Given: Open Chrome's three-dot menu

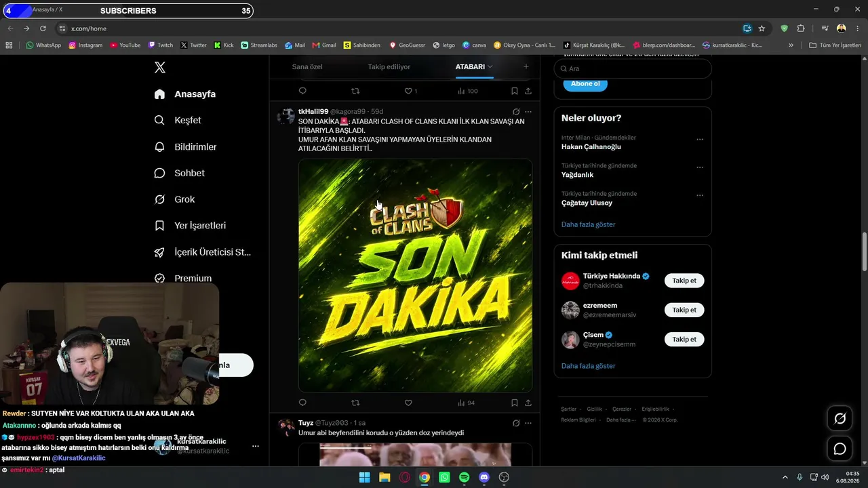Looking at the screenshot, I should point(858,28).
